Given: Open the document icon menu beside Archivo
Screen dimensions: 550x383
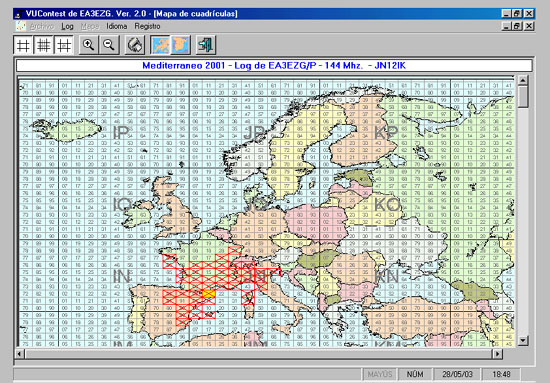Looking at the screenshot, I should 21,26.
